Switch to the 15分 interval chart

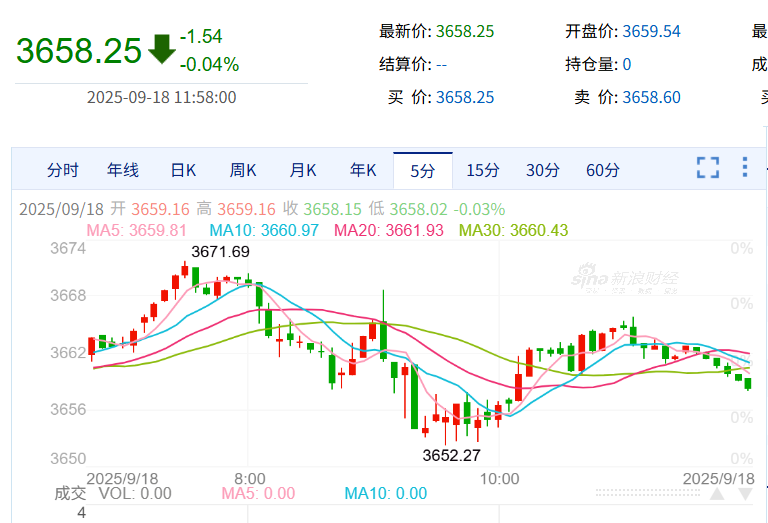tap(483, 170)
